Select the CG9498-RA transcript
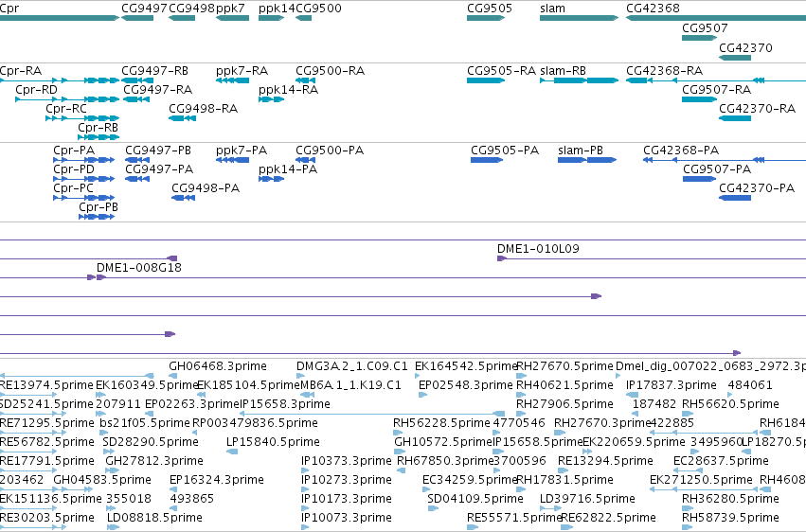Screen dimensions: 806x532 [182, 118]
